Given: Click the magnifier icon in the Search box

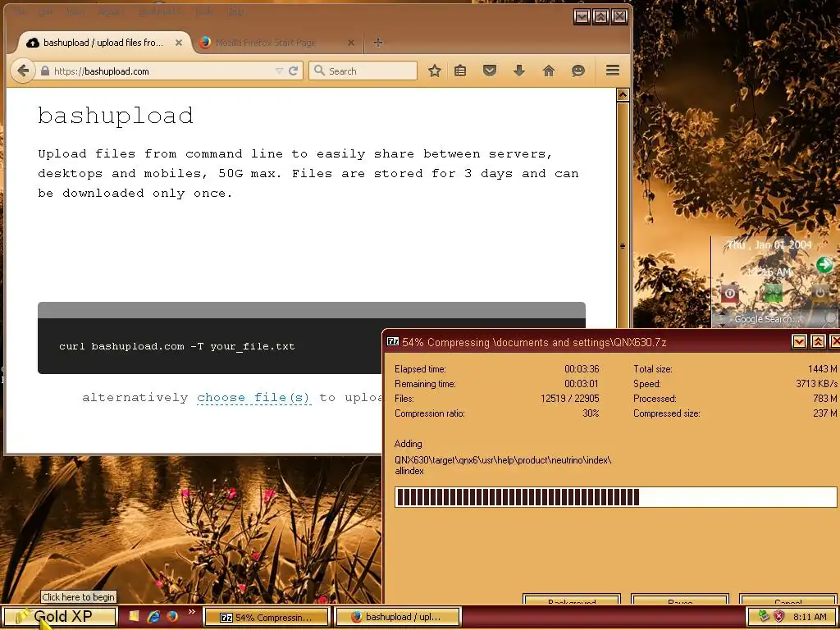Looking at the screenshot, I should [319, 71].
